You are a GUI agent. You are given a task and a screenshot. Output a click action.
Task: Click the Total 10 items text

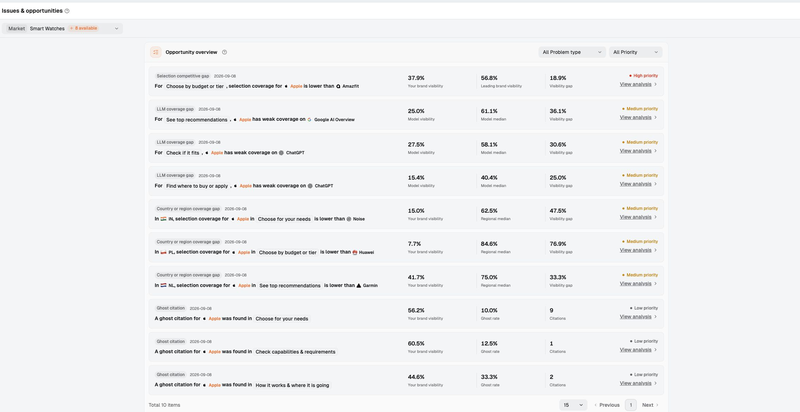[x=164, y=405]
